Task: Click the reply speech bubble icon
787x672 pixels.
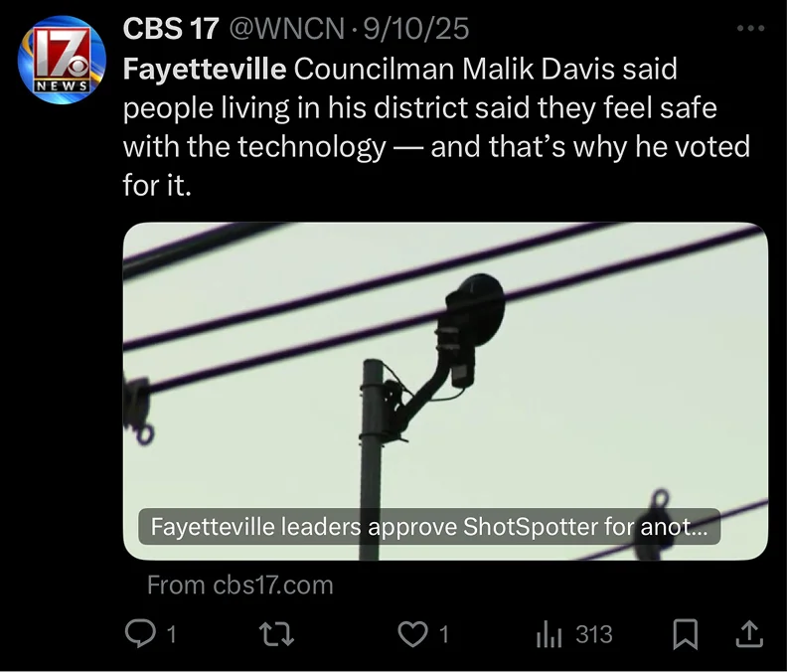Action: coord(140,634)
